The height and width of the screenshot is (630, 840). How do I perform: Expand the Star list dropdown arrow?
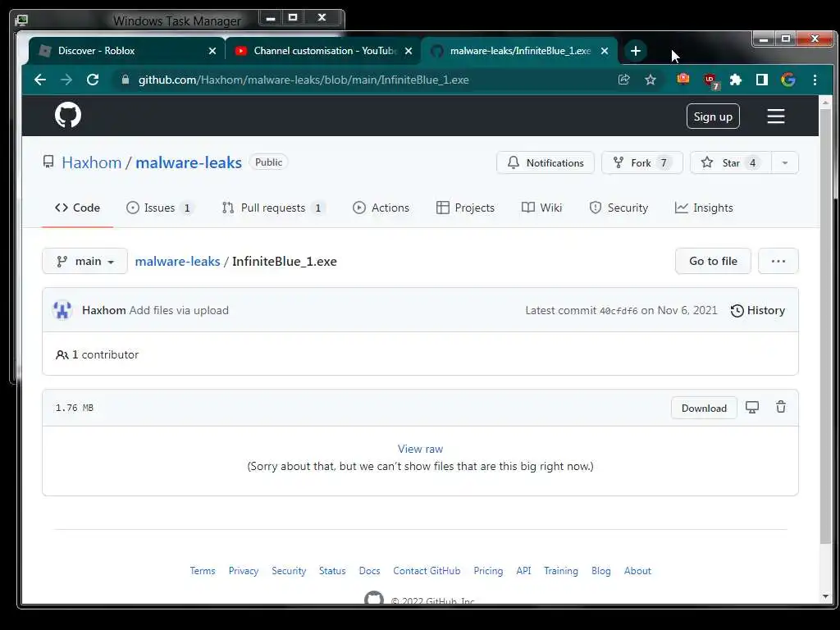click(x=785, y=163)
